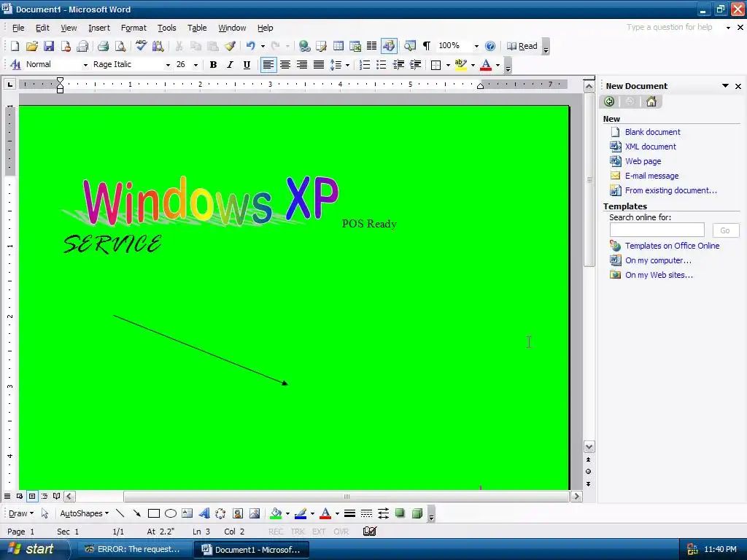Create a new blank document icon

[15, 46]
